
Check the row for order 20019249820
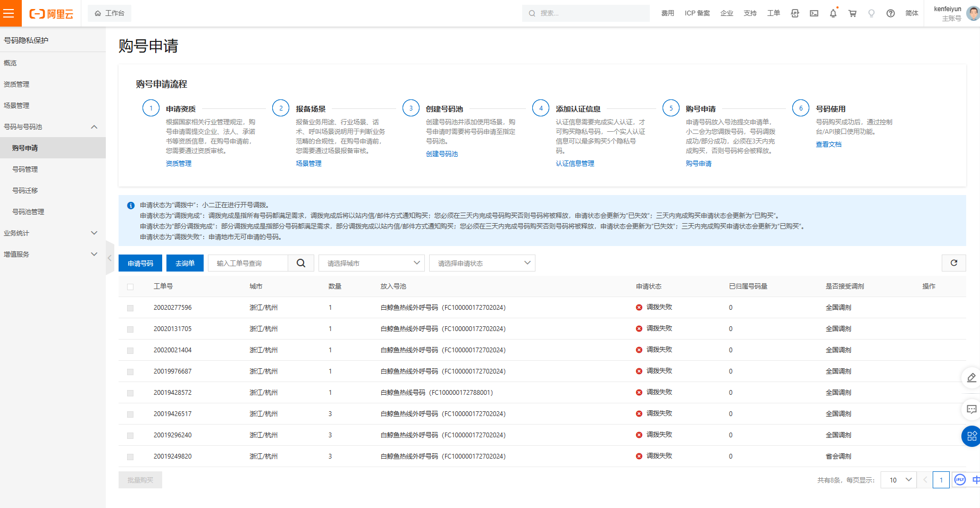[x=130, y=457]
